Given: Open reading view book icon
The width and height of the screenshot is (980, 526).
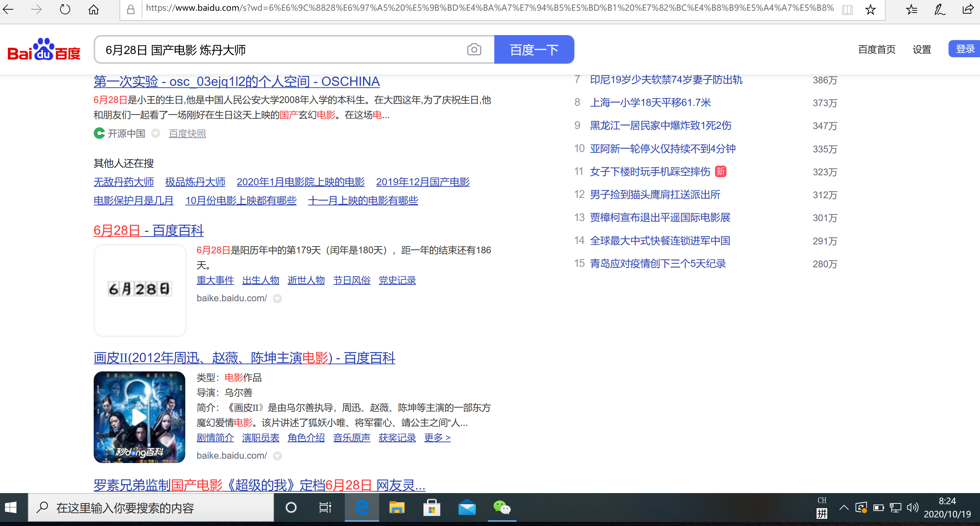Looking at the screenshot, I should (x=847, y=9).
